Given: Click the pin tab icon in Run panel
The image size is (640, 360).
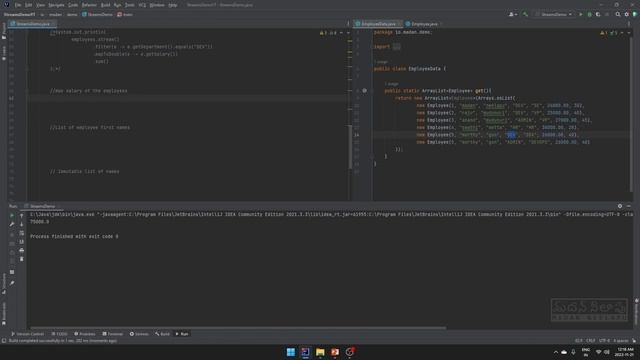Looking at the screenshot, I should point(12,283).
